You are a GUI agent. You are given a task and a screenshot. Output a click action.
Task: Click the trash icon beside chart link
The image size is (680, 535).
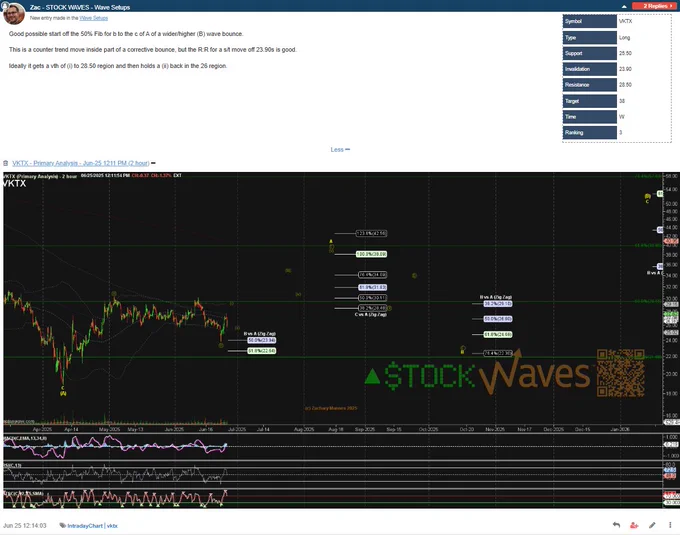point(6,163)
